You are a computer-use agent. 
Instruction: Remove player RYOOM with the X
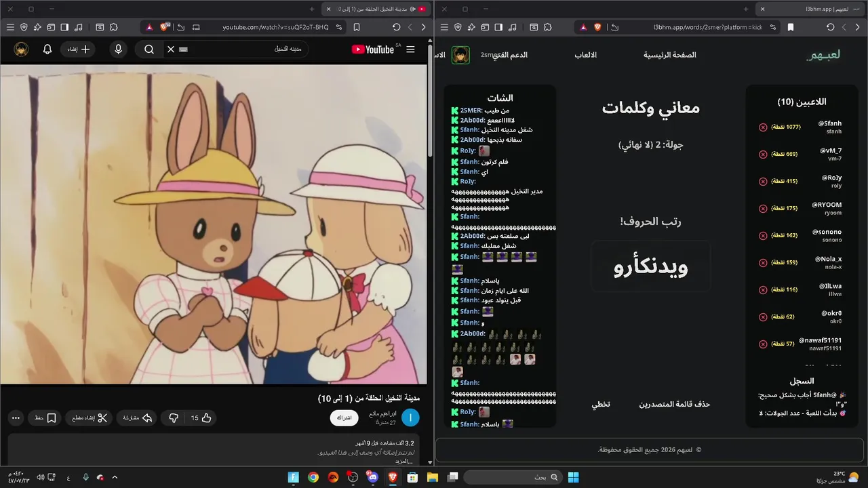[x=763, y=208]
